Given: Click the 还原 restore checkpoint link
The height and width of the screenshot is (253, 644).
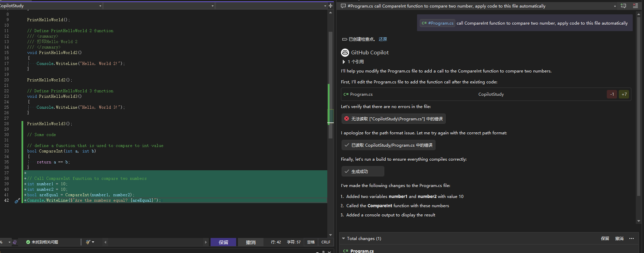Looking at the screenshot, I should coord(383,39).
